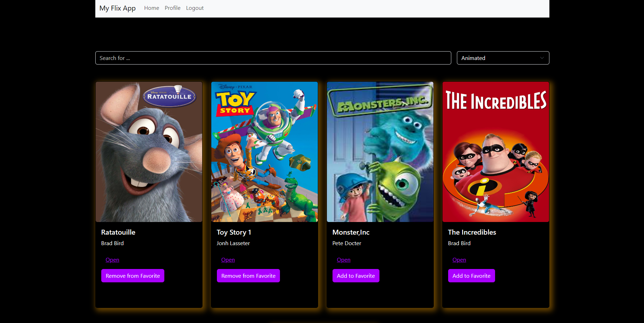
Task: Open the Monster,Inc details page
Action: pos(343,260)
